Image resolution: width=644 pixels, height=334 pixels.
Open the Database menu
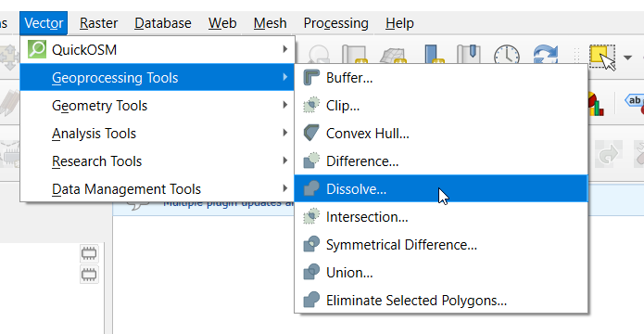click(163, 23)
